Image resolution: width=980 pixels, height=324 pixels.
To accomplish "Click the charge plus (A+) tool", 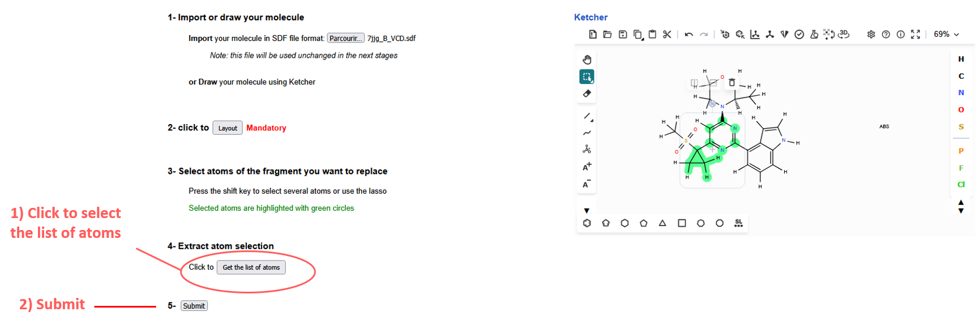I will pyautogui.click(x=587, y=167).
